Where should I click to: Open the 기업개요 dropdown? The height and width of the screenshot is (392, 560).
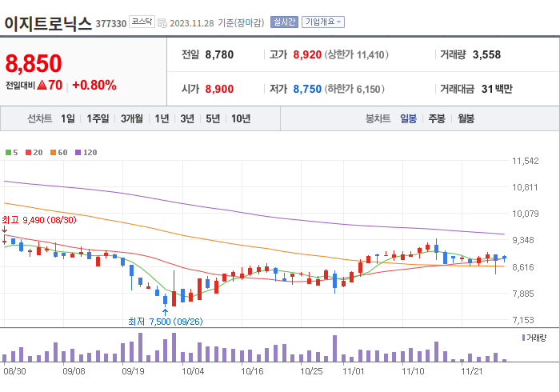click(x=323, y=22)
